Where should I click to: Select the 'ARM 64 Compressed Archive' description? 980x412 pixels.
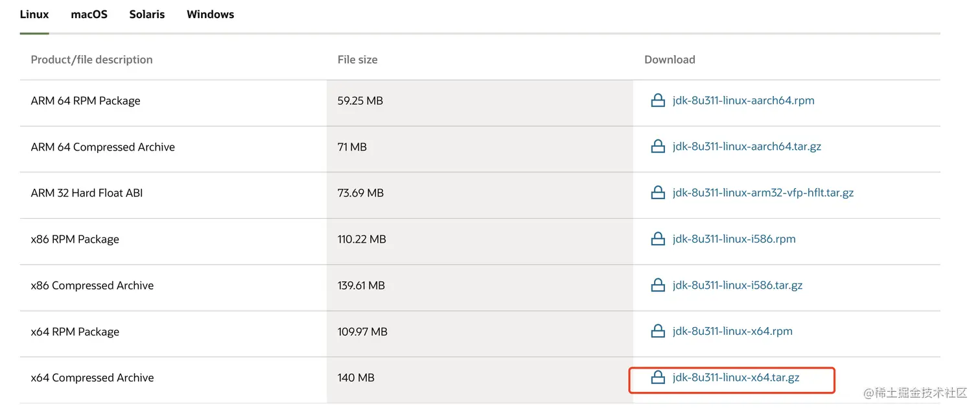pyautogui.click(x=103, y=147)
